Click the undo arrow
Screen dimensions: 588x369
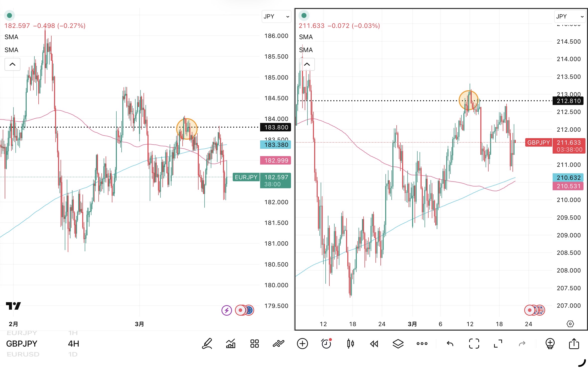450,344
